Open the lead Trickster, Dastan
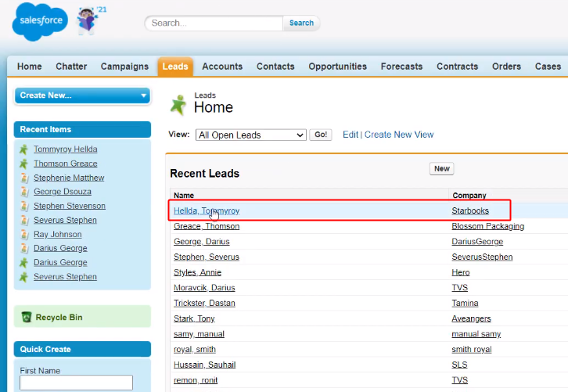The height and width of the screenshot is (392, 568). pos(204,304)
